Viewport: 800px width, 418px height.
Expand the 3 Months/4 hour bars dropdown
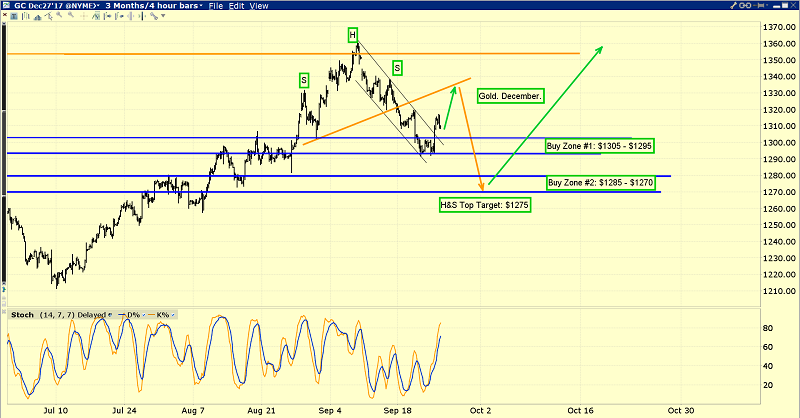click(x=201, y=6)
